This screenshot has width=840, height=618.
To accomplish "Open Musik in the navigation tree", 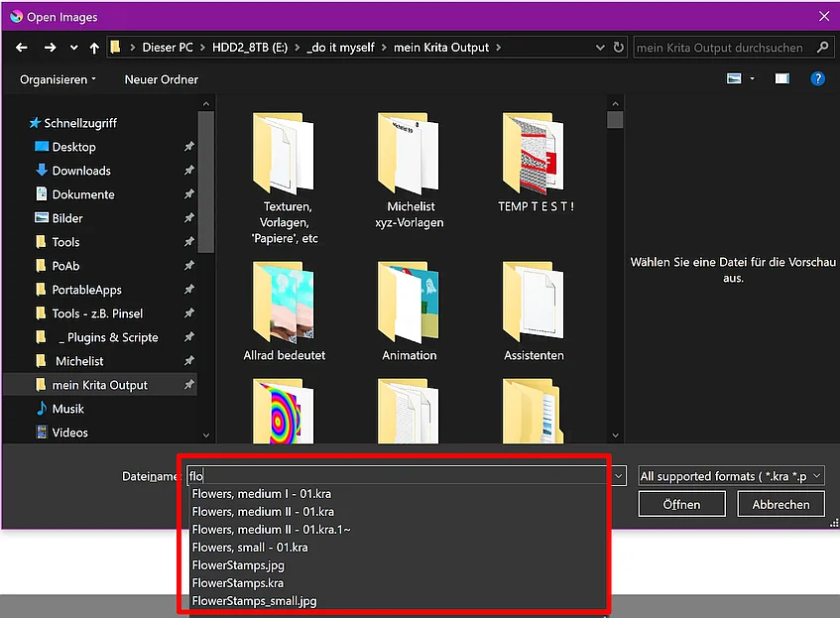I will [68, 409].
